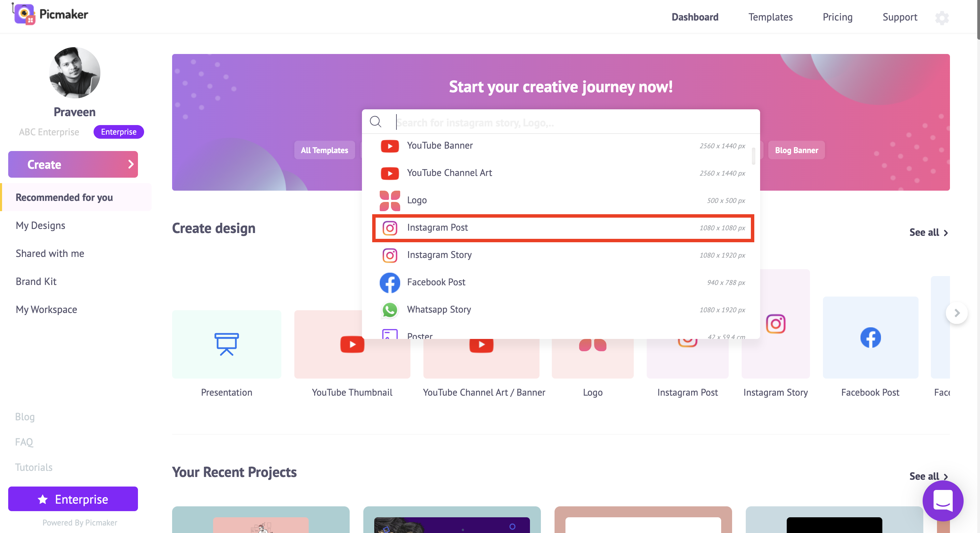Image resolution: width=980 pixels, height=533 pixels.
Task: Open second recent project thumbnail
Action: point(452,519)
